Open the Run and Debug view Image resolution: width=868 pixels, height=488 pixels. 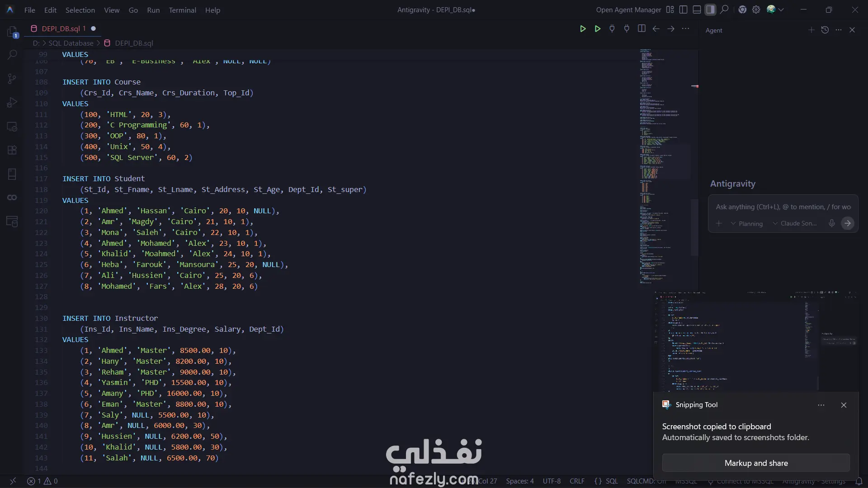(12, 103)
